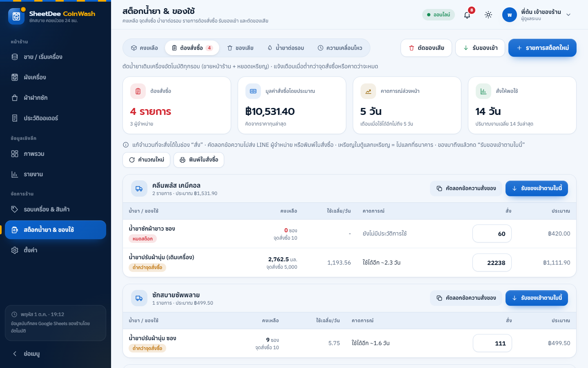
Task: Click พิมพ์ใบสั่งซื้อ button
Action: [199, 160]
